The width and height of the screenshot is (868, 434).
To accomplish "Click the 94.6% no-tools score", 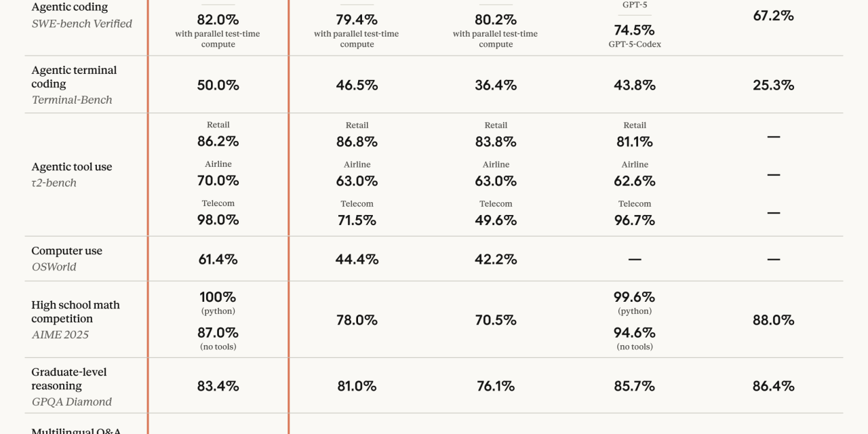I will click(x=635, y=333).
